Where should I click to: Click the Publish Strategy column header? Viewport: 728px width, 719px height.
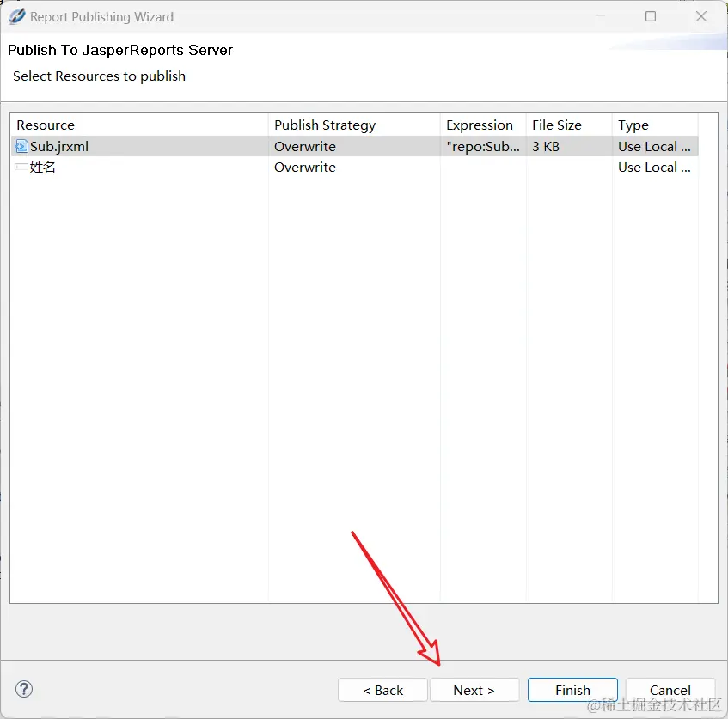354,125
